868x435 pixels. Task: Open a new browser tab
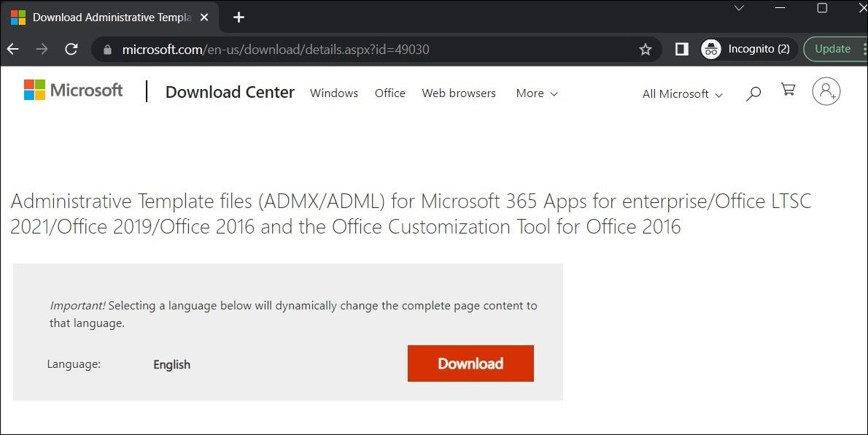pos(239,18)
